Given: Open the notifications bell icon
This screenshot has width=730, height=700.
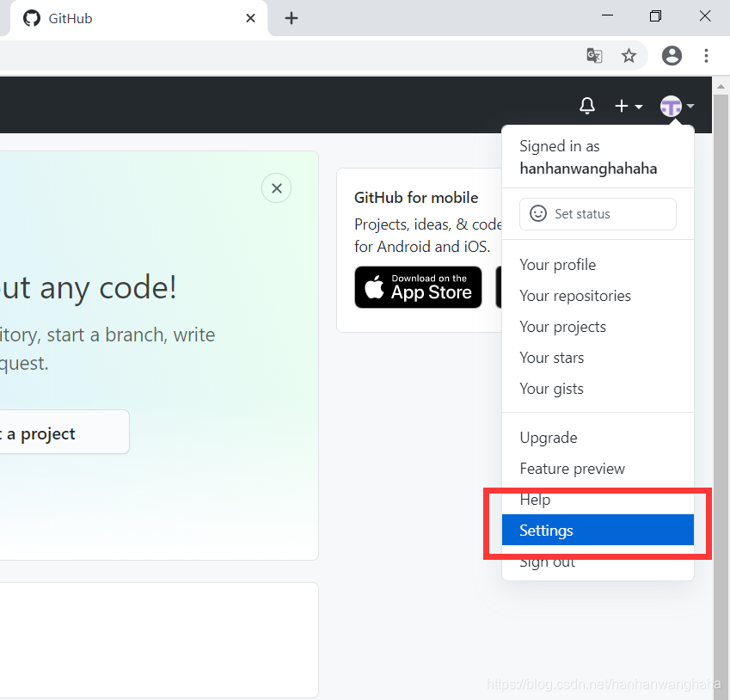Looking at the screenshot, I should tap(587, 105).
